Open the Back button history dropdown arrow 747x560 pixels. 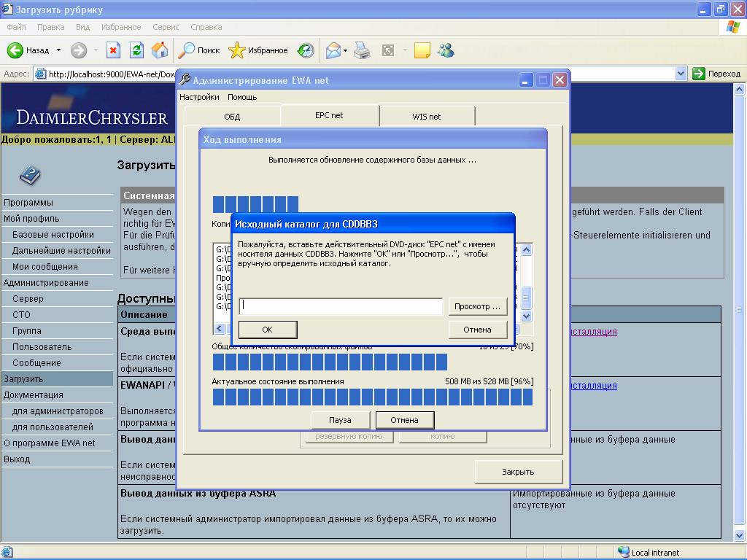58,50
